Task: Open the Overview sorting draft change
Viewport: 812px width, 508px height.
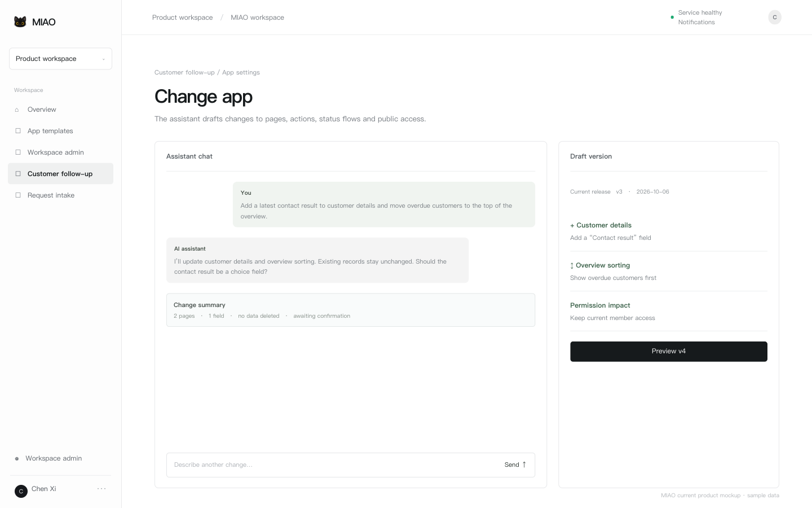Action: click(x=669, y=271)
